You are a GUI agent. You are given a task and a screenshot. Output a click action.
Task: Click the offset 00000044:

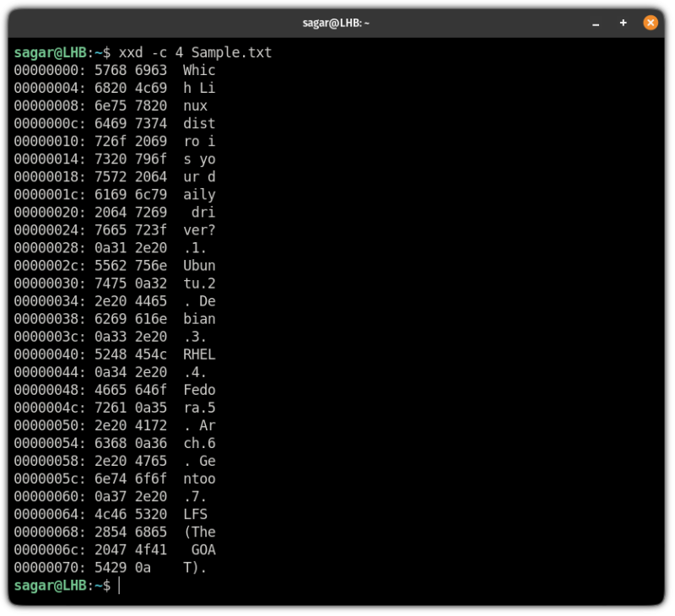50,372
